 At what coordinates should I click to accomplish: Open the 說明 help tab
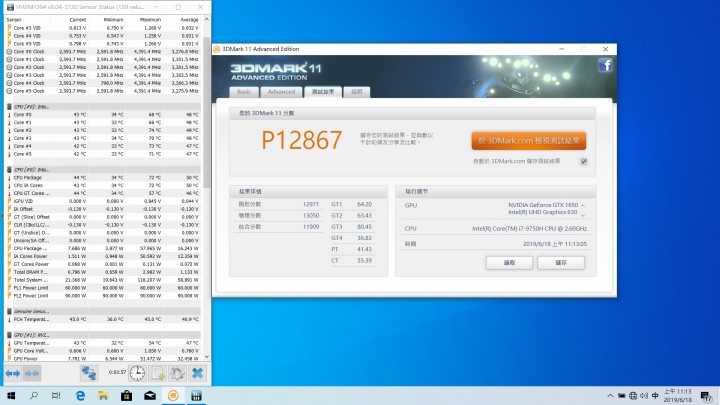357,92
